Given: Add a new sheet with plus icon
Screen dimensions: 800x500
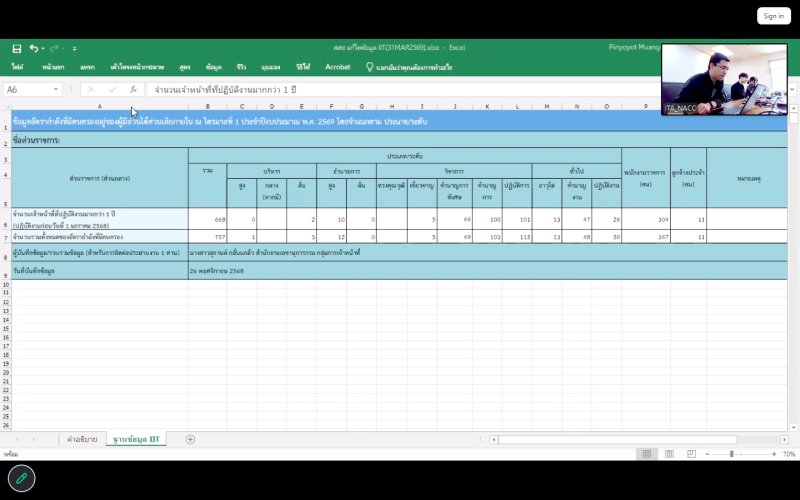Looking at the screenshot, I should (190, 439).
